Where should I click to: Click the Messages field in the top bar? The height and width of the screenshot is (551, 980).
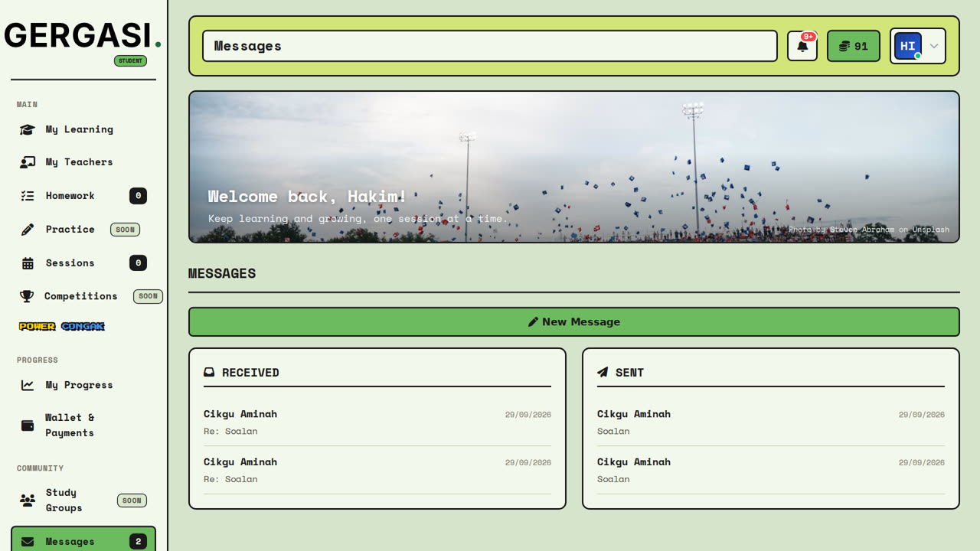490,46
